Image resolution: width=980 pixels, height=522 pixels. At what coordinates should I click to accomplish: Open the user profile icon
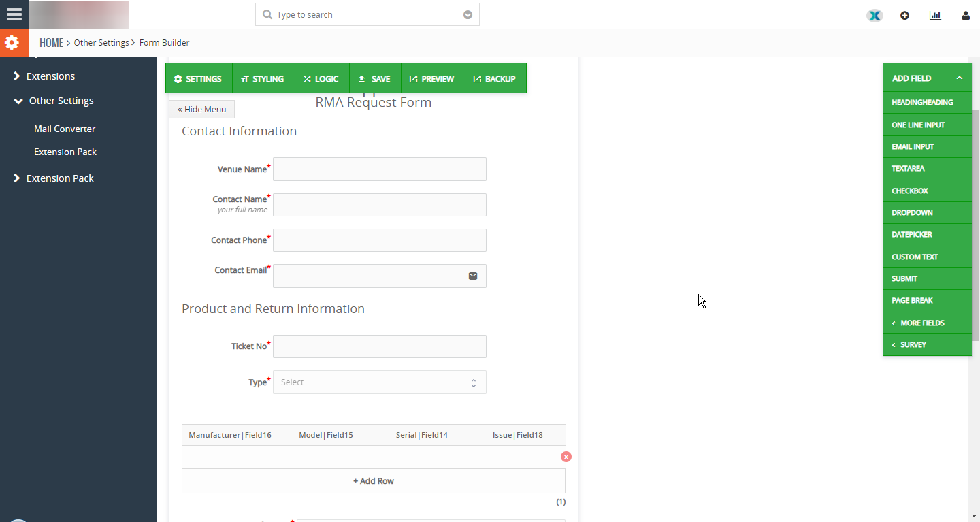pos(966,15)
